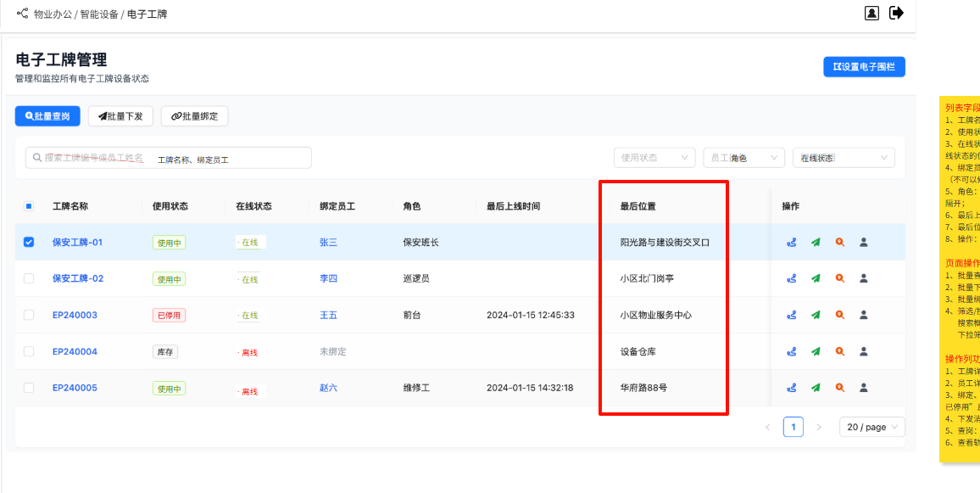Click the logout icon at top right

896,13
